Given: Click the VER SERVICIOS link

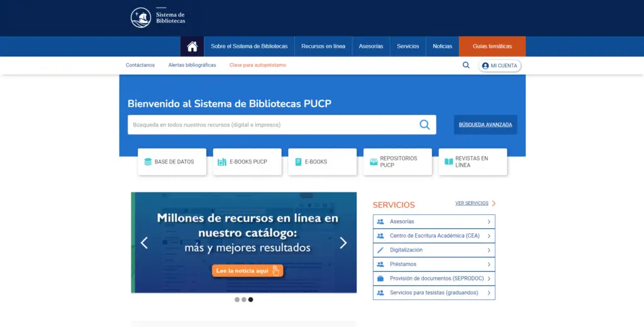Looking at the screenshot, I should (472, 203).
